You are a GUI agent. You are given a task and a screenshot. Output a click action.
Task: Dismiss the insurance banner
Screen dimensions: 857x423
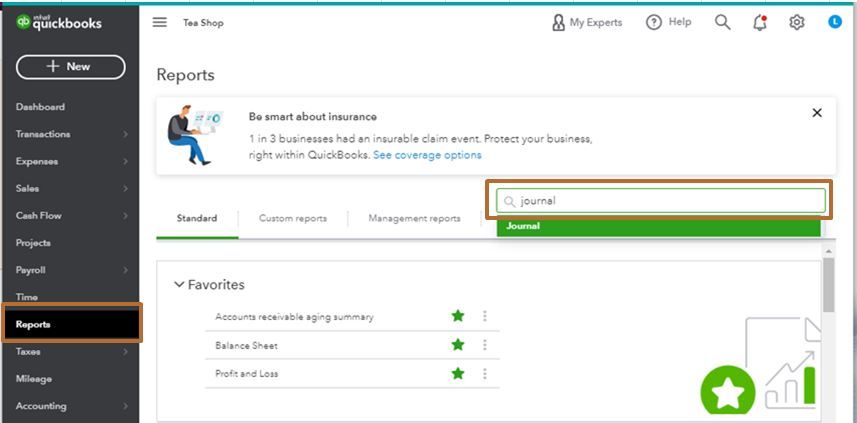coord(817,113)
